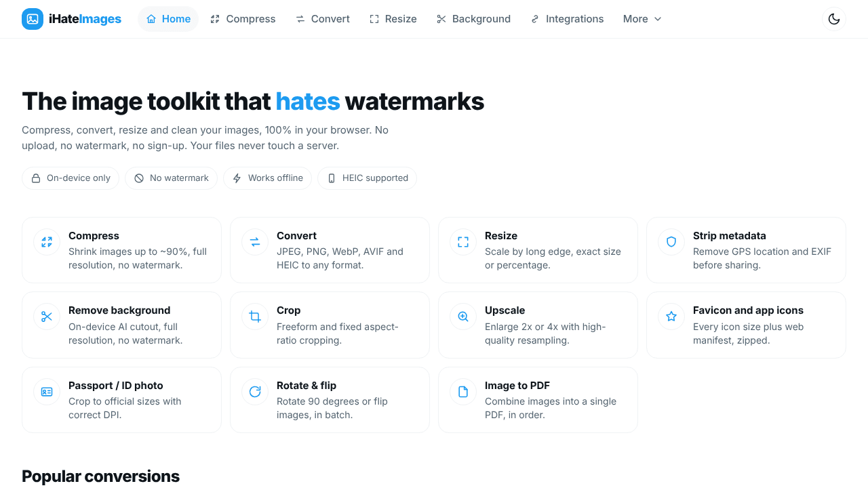Click the Favicon and app icons star
The height and width of the screenshot is (488, 868).
click(671, 317)
